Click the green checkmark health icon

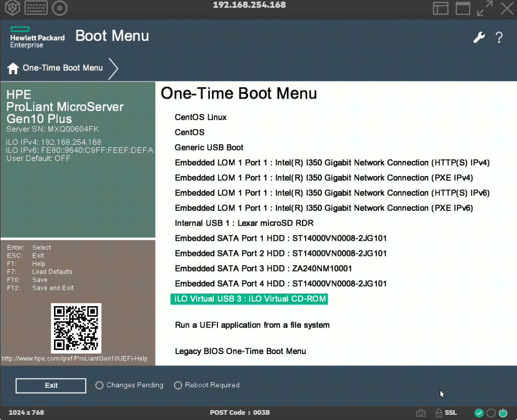479,413
